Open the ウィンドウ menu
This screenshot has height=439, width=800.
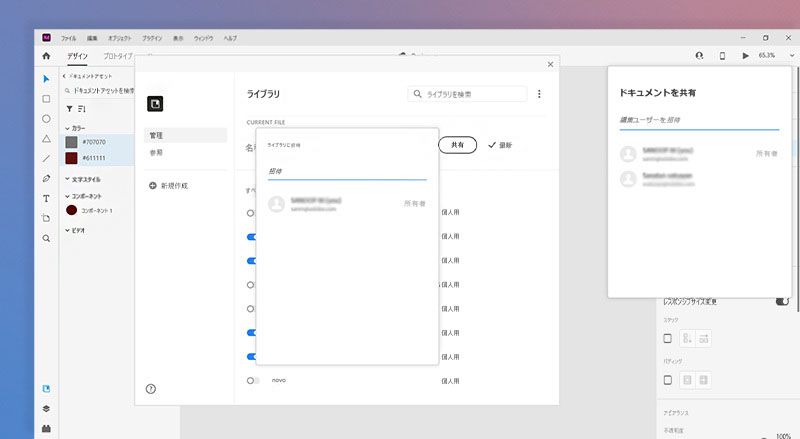(203, 38)
